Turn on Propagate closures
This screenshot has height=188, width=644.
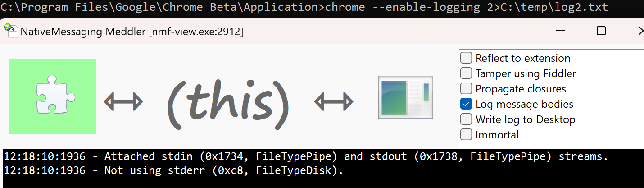tap(466, 89)
